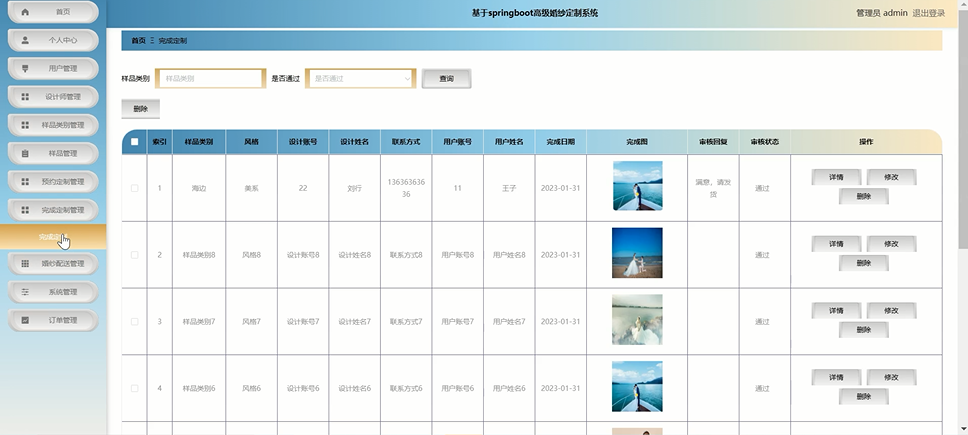Expand the 设计师管理 sidebar menu
This screenshot has width=968, height=435.
[x=53, y=97]
